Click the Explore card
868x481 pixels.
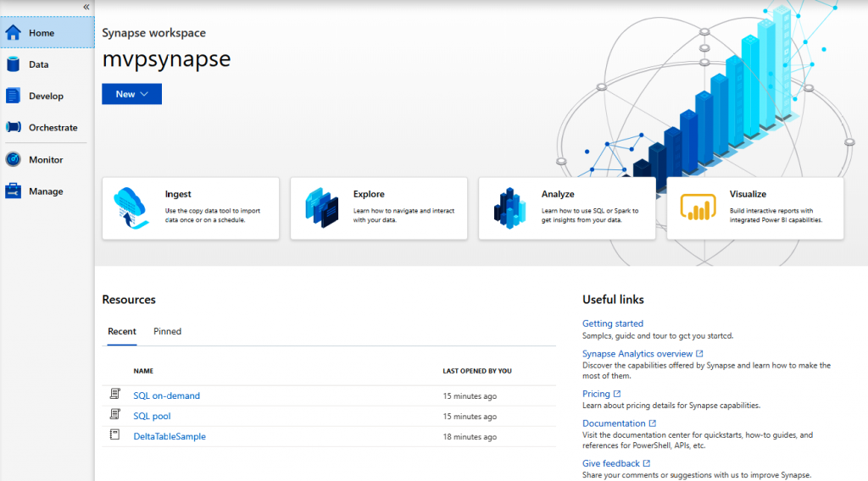[x=378, y=208]
